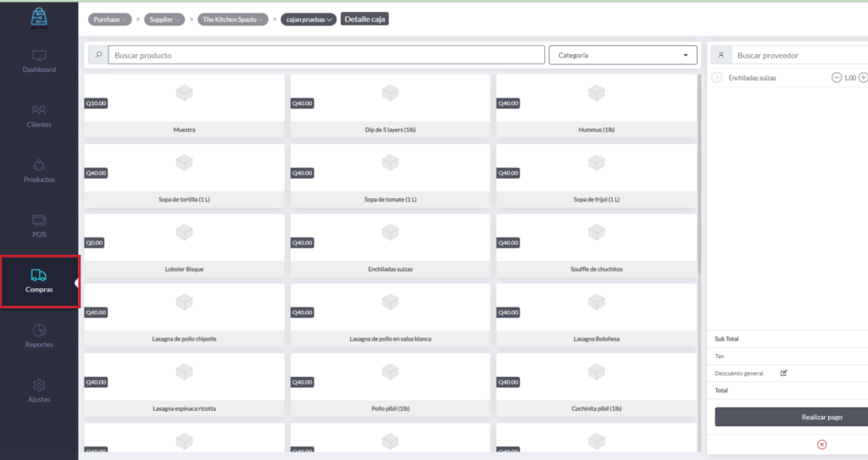Open the Categoría dropdown
Screen dimensions: 868x460
click(622, 55)
